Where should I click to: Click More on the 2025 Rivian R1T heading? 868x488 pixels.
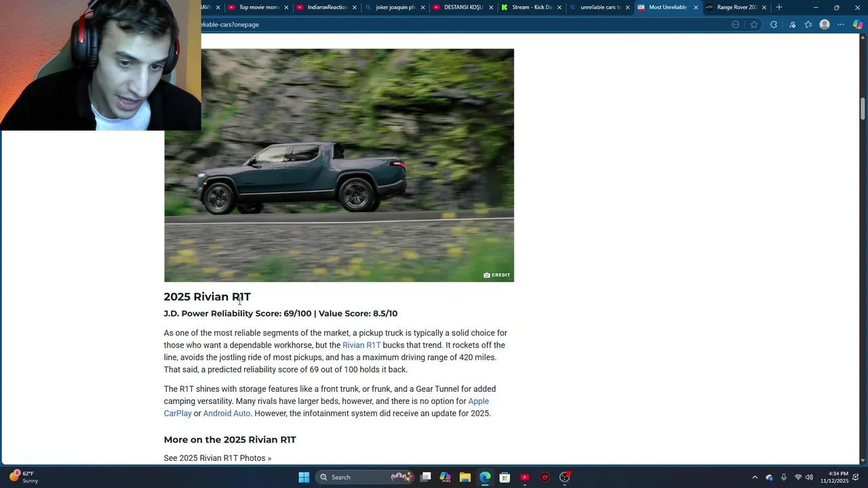coord(230,440)
